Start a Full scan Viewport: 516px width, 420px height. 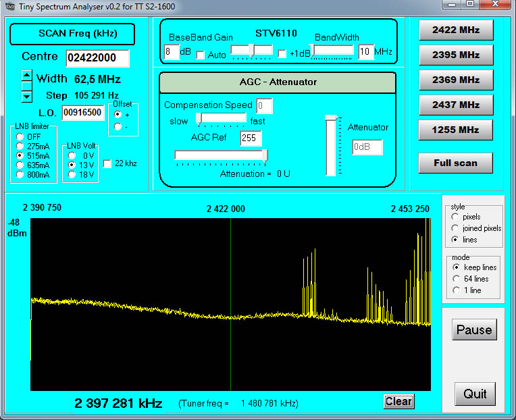[455, 163]
